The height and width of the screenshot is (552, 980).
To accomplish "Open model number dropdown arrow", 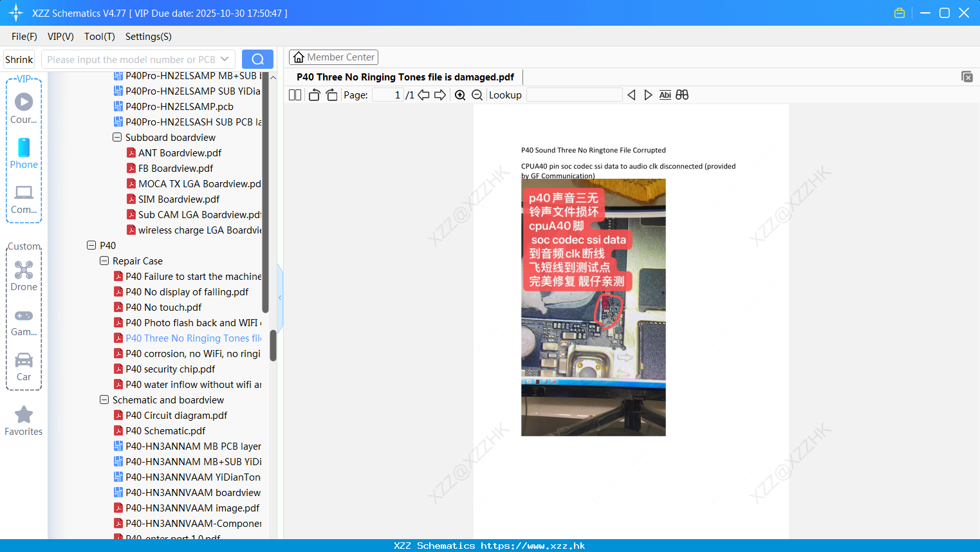I will click(225, 59).
